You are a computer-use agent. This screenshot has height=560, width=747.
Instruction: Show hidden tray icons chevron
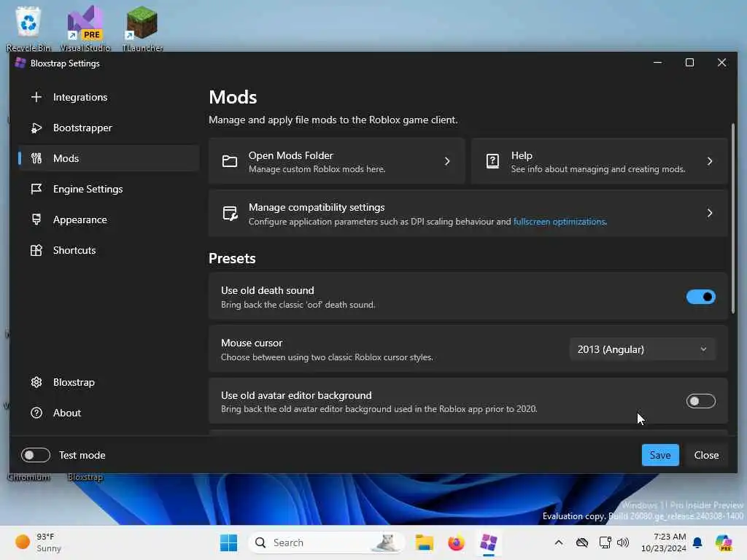[559, 542]
